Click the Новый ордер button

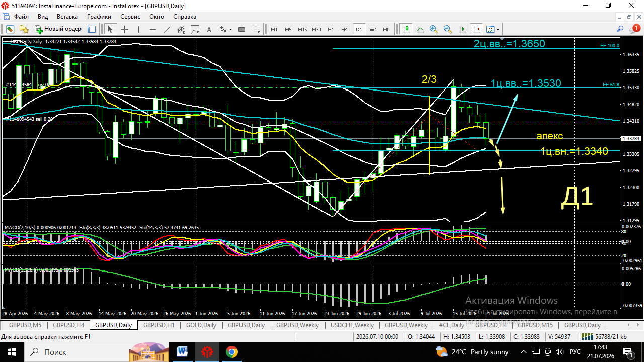coord(58,29)
